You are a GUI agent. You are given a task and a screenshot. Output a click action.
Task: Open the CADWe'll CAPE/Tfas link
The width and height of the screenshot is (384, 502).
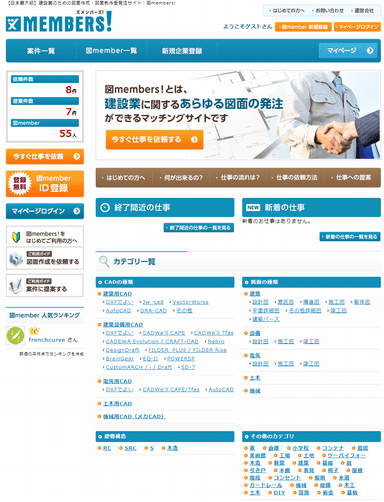171,390
